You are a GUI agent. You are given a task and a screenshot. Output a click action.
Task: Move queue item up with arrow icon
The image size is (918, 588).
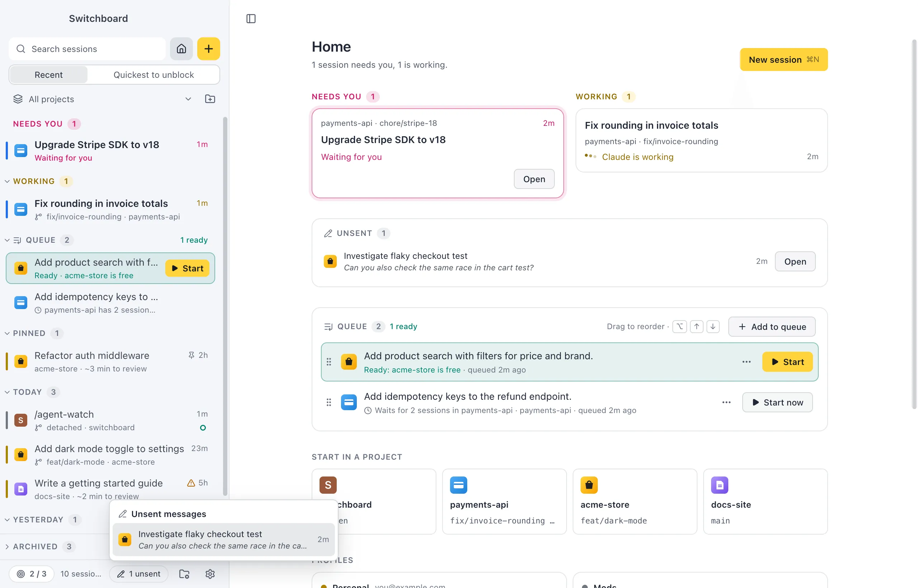pyautogui.click(x=696, y=327)
